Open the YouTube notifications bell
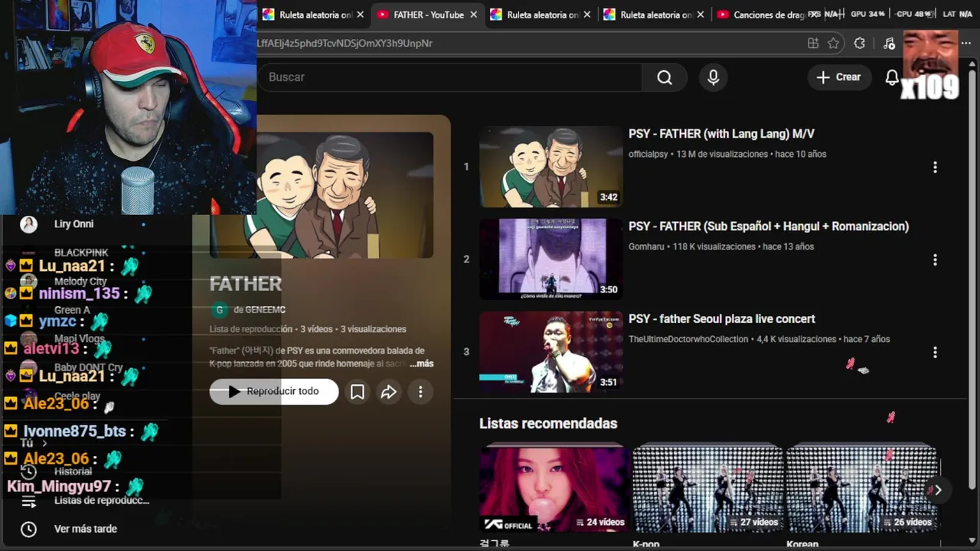 892,77
